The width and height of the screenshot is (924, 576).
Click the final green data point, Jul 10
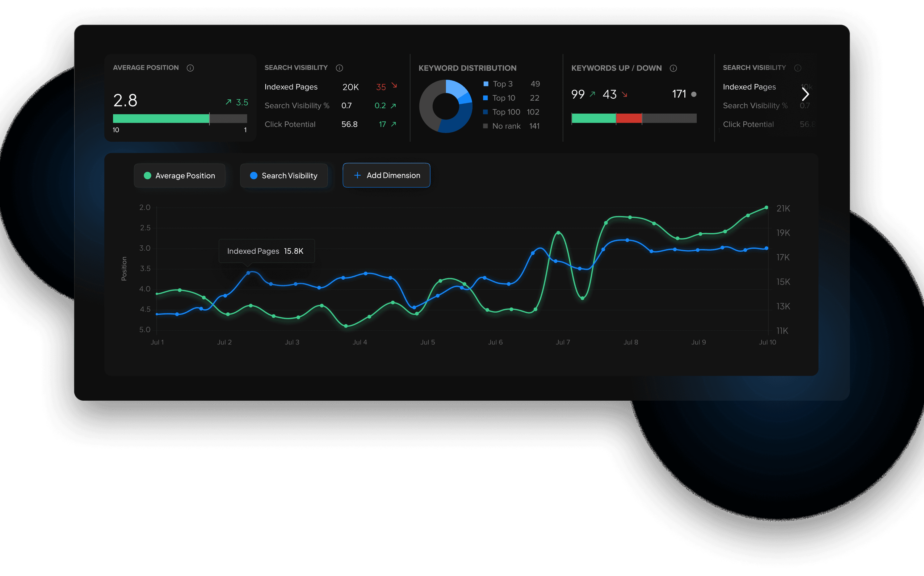coord(766,208)
